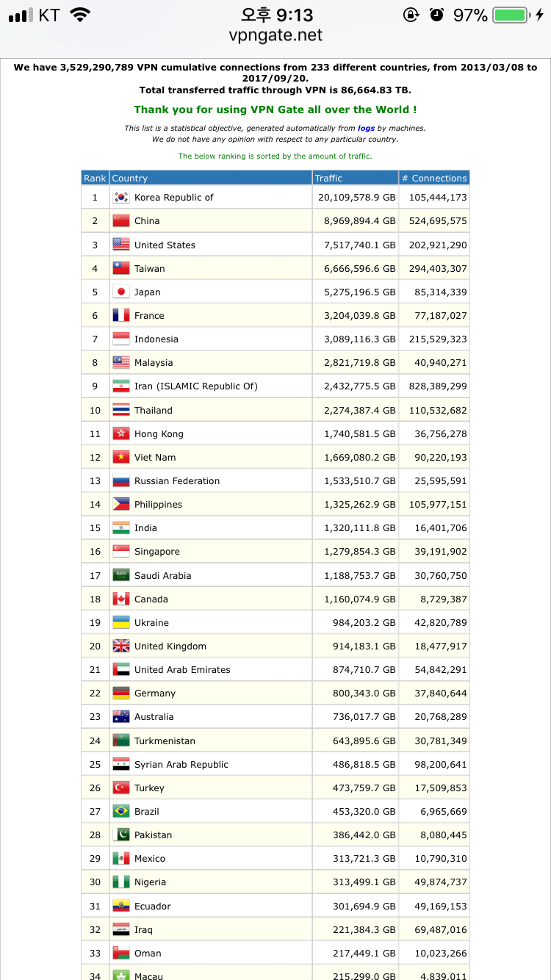The height and width of the screenshot is (980, 551).
Task: Tap the alarm clock status icon
Action: coord(436,15)
